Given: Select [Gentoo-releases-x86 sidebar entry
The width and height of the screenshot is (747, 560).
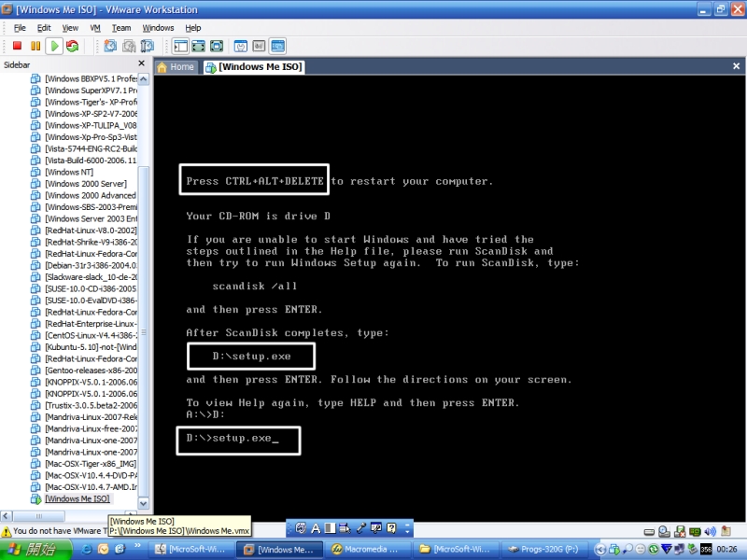Looking at the screenshot, I should 91,371.
